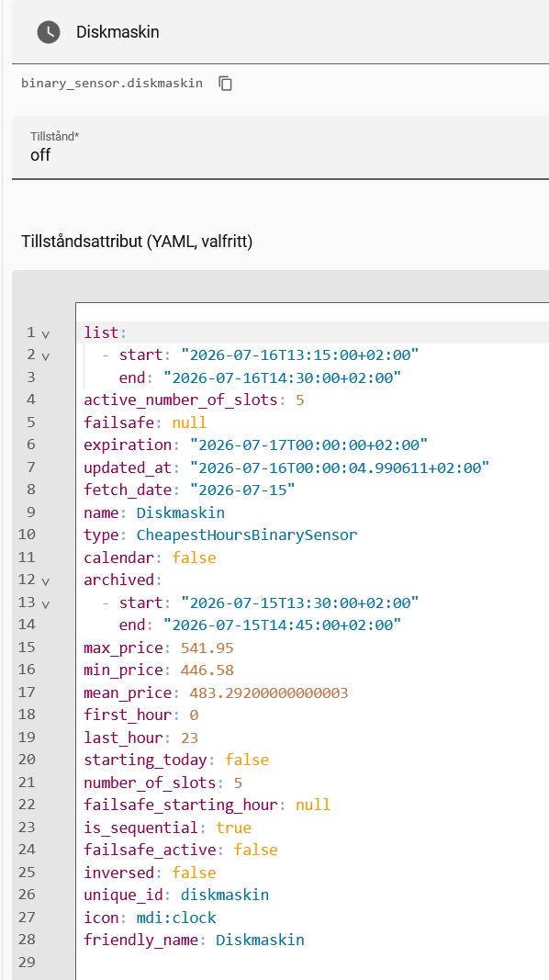Click the Tillståndsattribut YAML heading label

[137, 242]
